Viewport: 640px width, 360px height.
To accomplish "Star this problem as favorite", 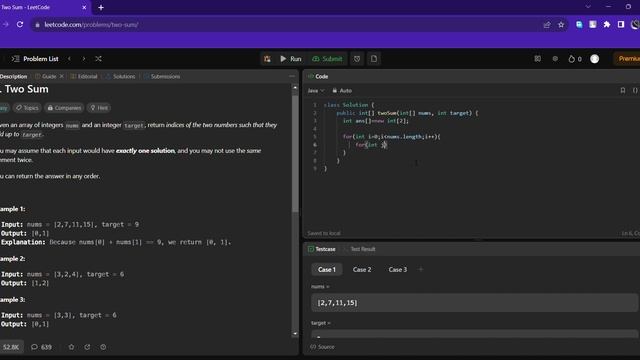I will (x=71, y=347).
